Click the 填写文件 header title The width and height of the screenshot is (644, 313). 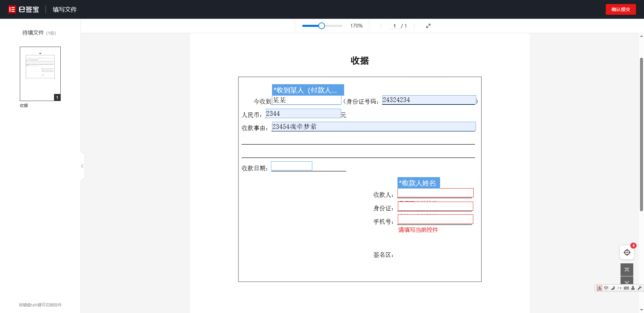65,9
